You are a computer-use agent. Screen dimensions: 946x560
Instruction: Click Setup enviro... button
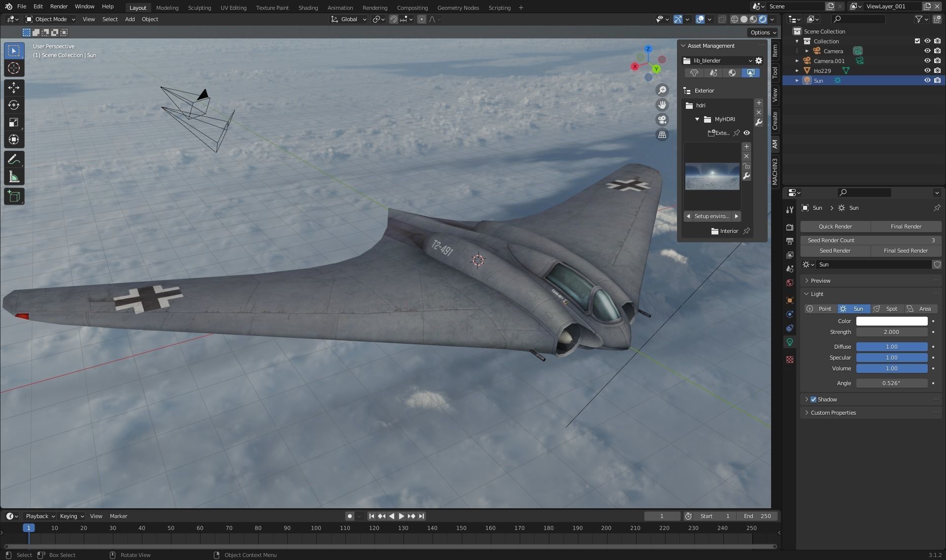pos(712,216)
